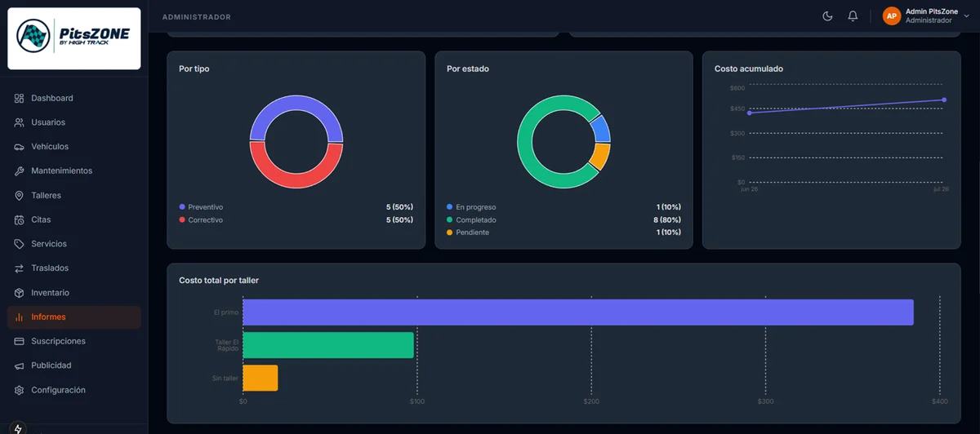Screen dimensions: 980x434
Task: Click the orange AP avatar
Action: point(892,16)
